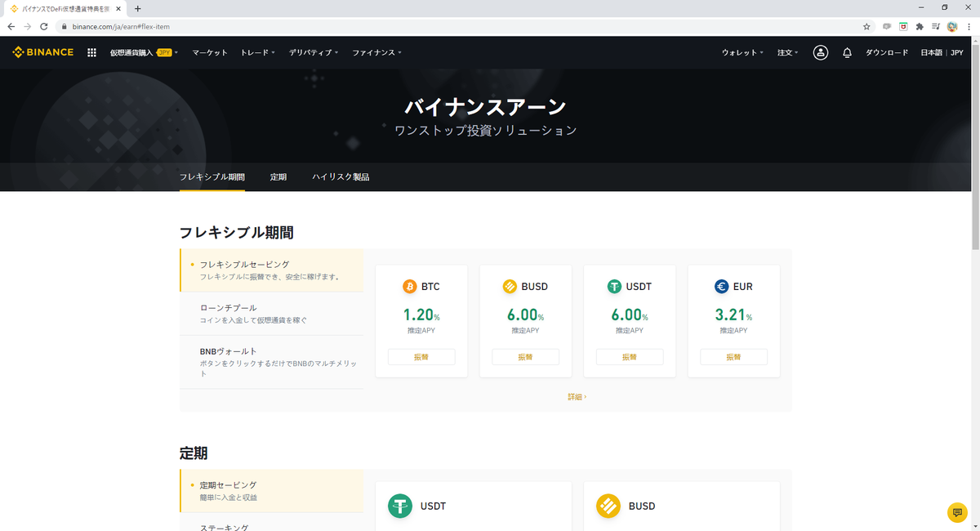Open the notifications bell
Screen dimensions: 980x531
point(847,52)
